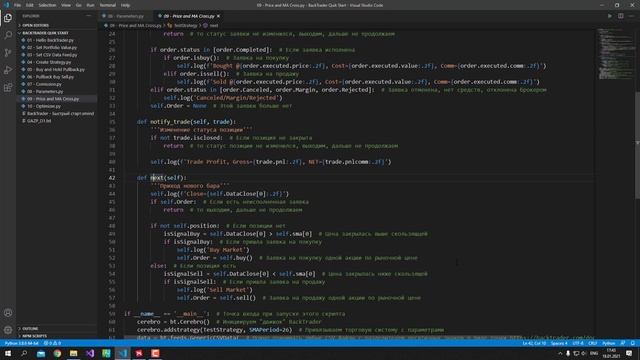Viewport: 640px width, 360px height.
Task: Launch Google Chrome from the taskbar
Action: 57,353
